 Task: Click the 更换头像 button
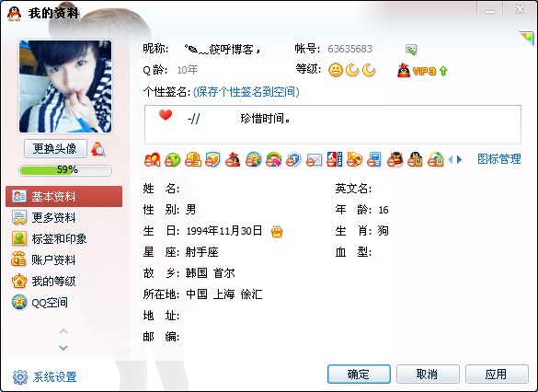[x=55, y=149]
